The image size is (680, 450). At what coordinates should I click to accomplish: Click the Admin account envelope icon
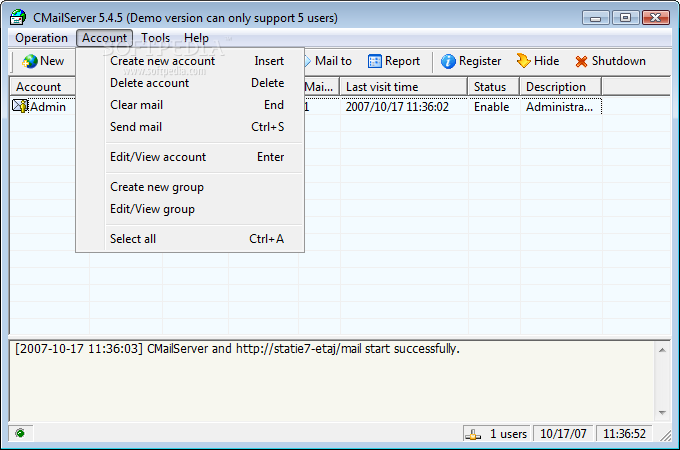pyautogui.click(x=20, y=106)
